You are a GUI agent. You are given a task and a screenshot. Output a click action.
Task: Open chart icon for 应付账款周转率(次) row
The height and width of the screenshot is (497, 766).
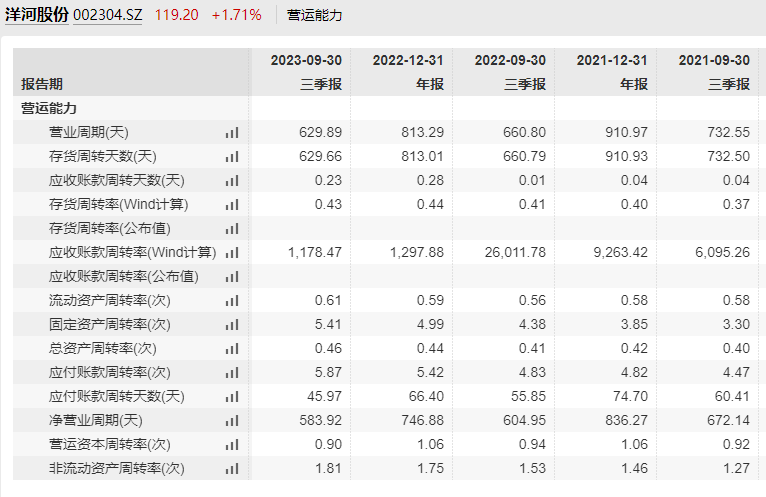click(x=232, y=372)
